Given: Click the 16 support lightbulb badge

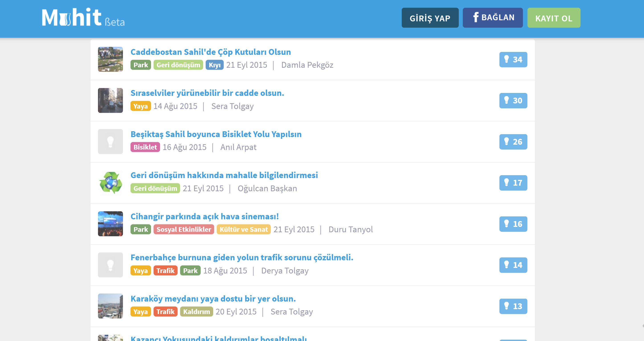Looking at the screenshot, I should click(x=513, y=224).
